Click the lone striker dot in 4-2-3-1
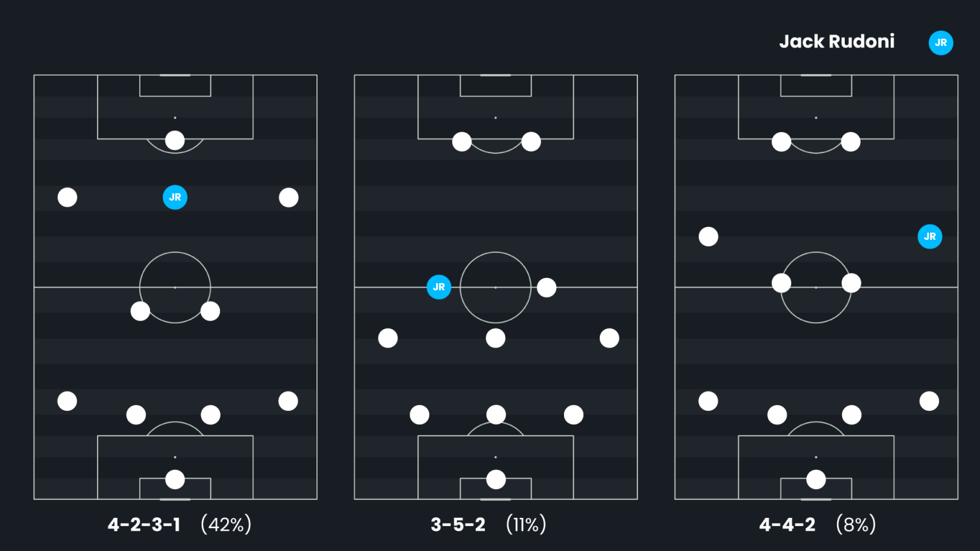The height and width of the screenshot is (551, 980). coord(175,140)
